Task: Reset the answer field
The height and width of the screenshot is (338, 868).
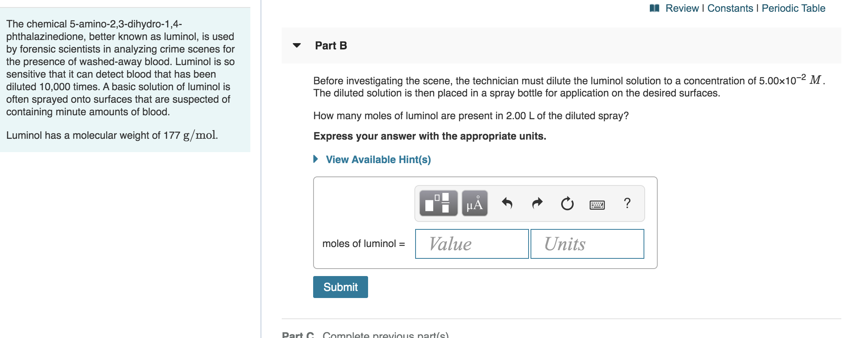Action: 567,203
